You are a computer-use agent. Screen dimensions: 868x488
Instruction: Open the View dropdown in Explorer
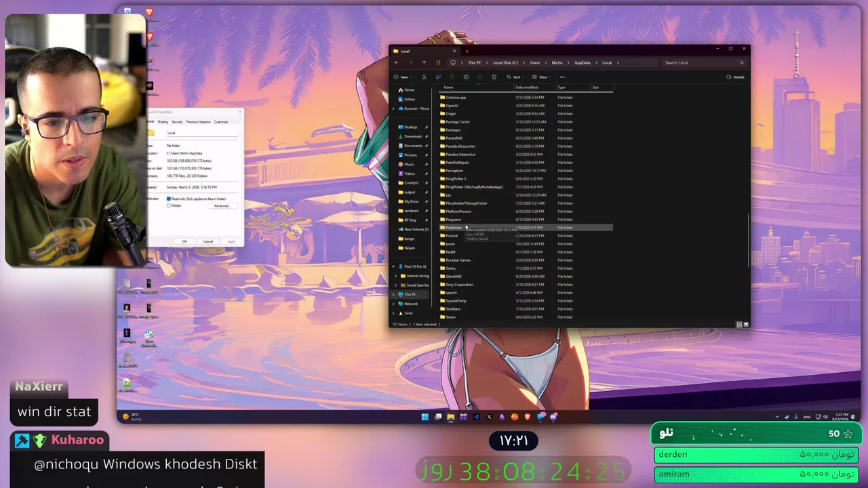click(540, 77)
